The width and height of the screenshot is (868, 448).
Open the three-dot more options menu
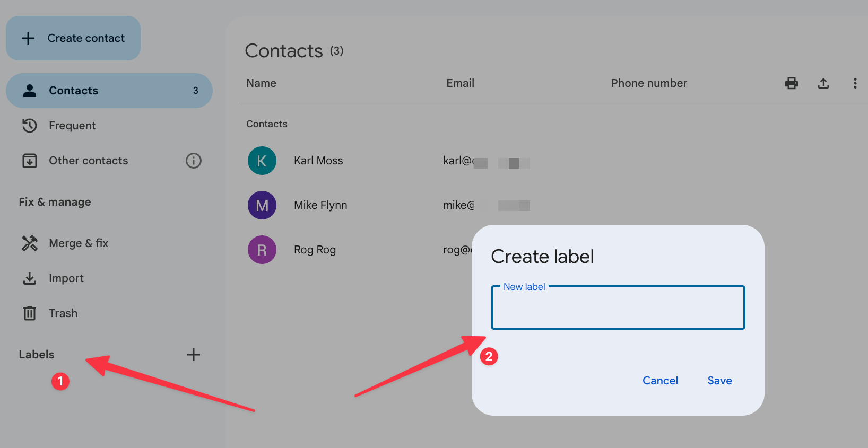[854, 83]
